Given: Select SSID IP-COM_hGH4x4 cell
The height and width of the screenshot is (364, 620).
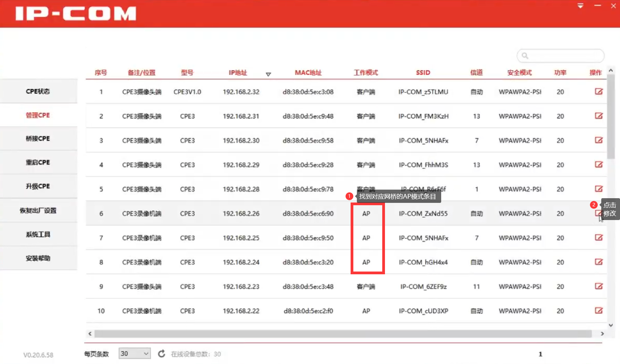Looking at the screenshot, I should coord(423,262).
